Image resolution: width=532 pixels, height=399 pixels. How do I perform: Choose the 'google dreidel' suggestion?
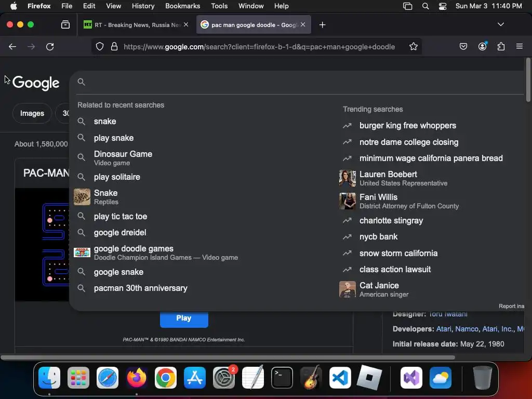tap(120, 232)
